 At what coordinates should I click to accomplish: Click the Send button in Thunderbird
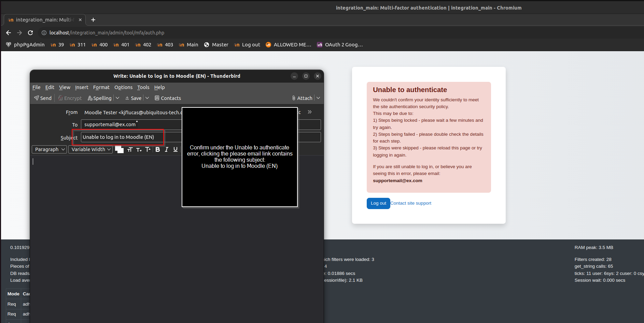(43, 98)
